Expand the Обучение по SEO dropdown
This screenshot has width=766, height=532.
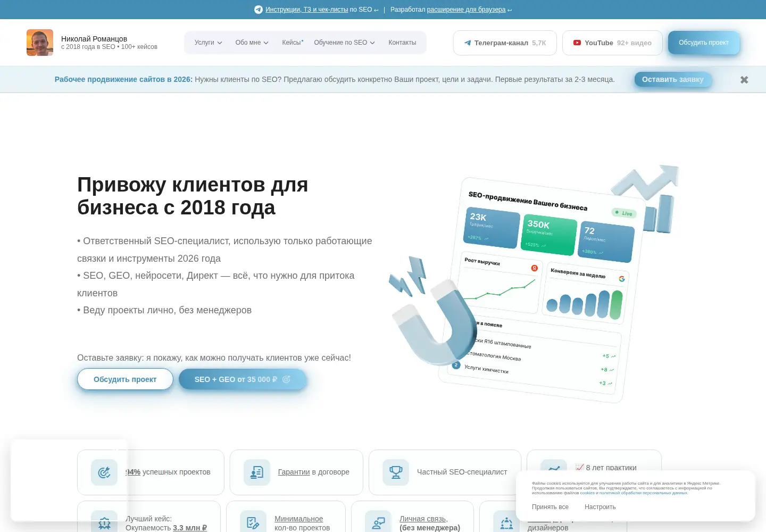tap(344, 43)
